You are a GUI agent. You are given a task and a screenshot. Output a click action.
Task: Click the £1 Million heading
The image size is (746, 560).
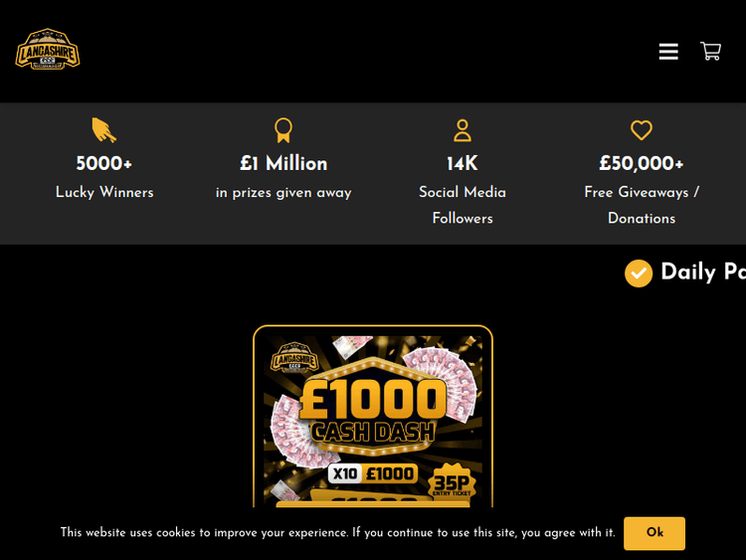coord(283,163)
